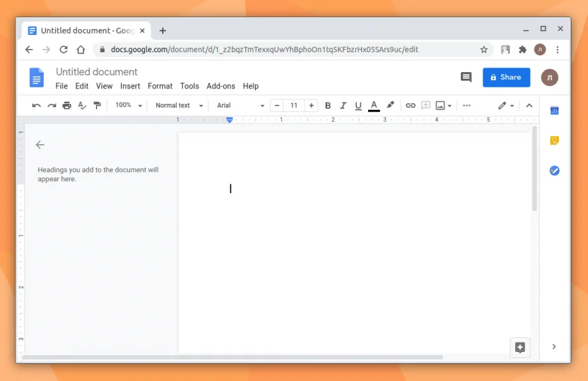Image resolution: width=588 pixels, height=381 pixels.
Task: Open the comment history icon
Action: pyautogui.click(x=465, y=77)
